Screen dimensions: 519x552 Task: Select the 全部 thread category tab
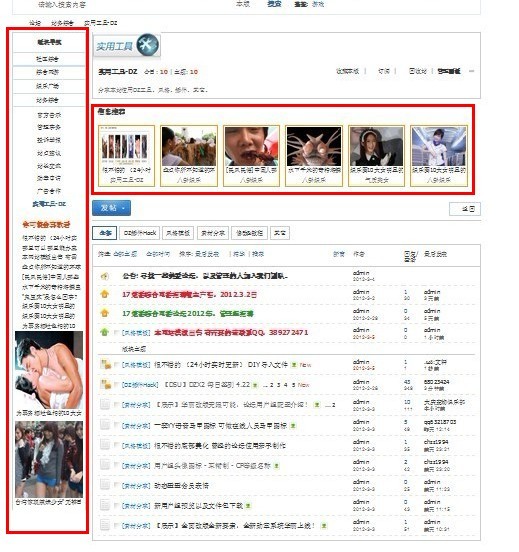click(x=105, y=233)
